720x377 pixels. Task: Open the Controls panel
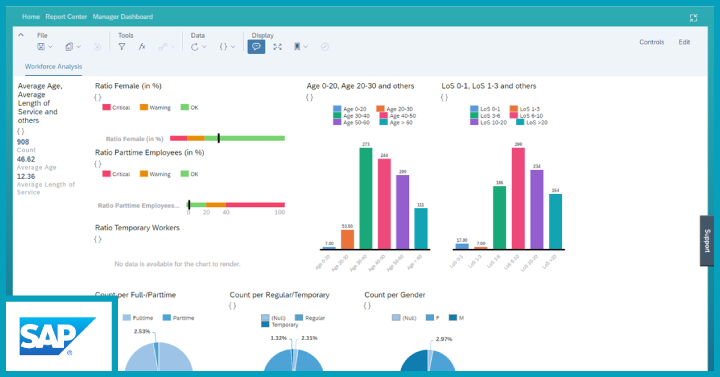tap(652, 42)
